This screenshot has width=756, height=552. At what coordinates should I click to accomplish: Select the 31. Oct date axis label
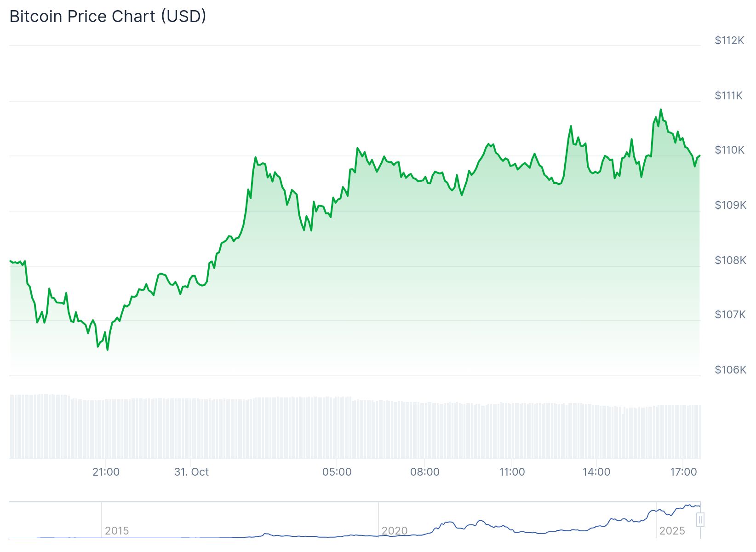point(191,472)
